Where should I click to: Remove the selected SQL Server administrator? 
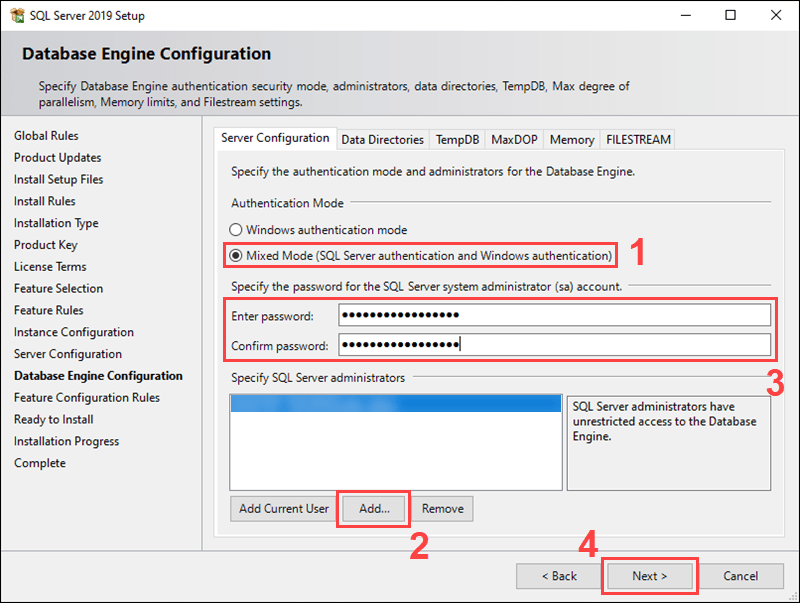coord(442,508)
